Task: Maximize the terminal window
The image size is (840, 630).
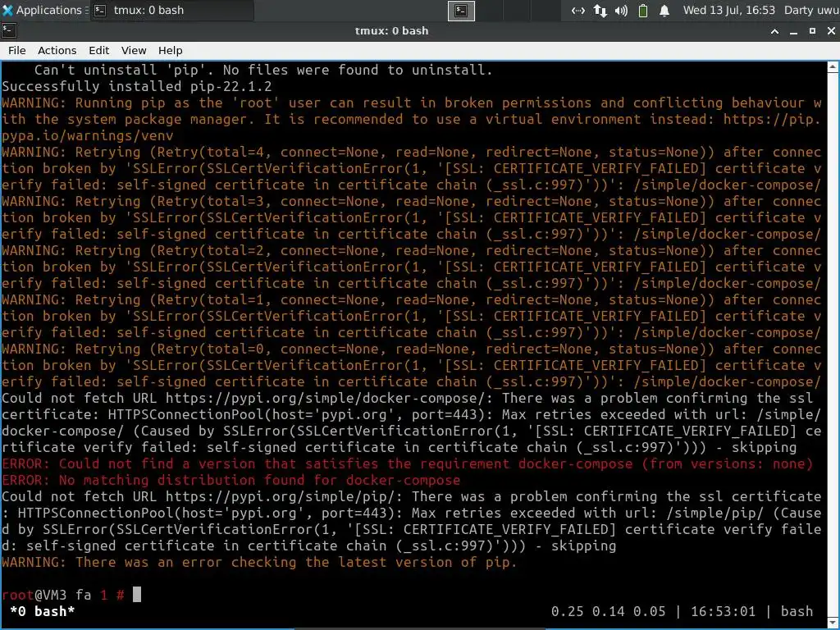Action: tap(812, 31)
